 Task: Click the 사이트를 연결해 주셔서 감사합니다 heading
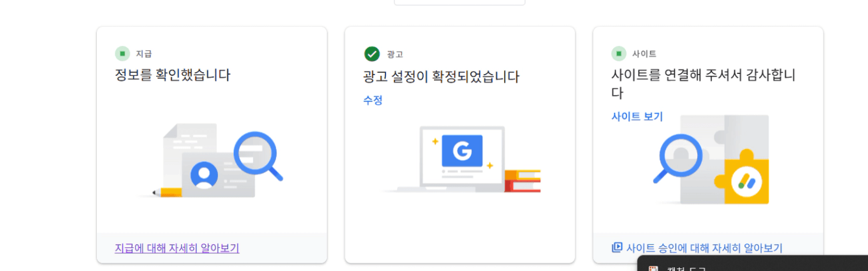coord(703,84)
